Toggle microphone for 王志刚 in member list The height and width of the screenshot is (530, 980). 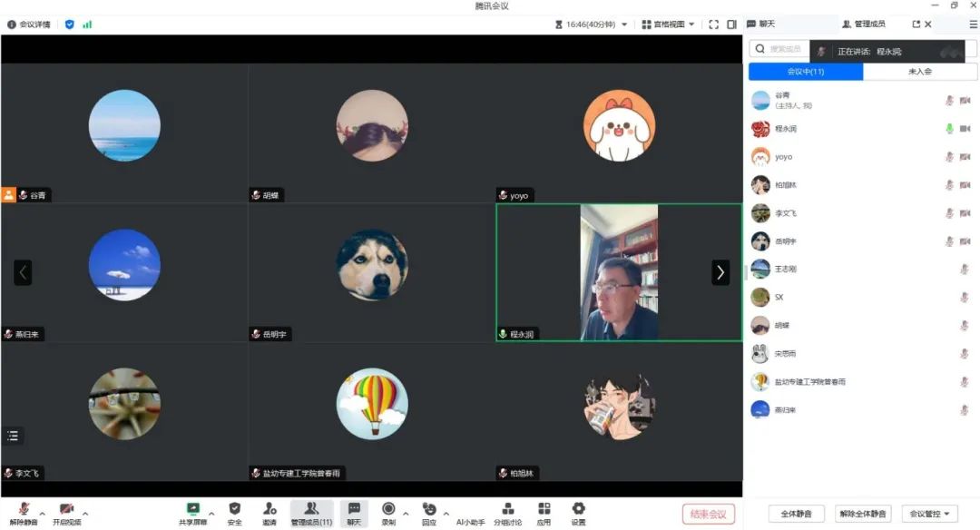[964, 270]
